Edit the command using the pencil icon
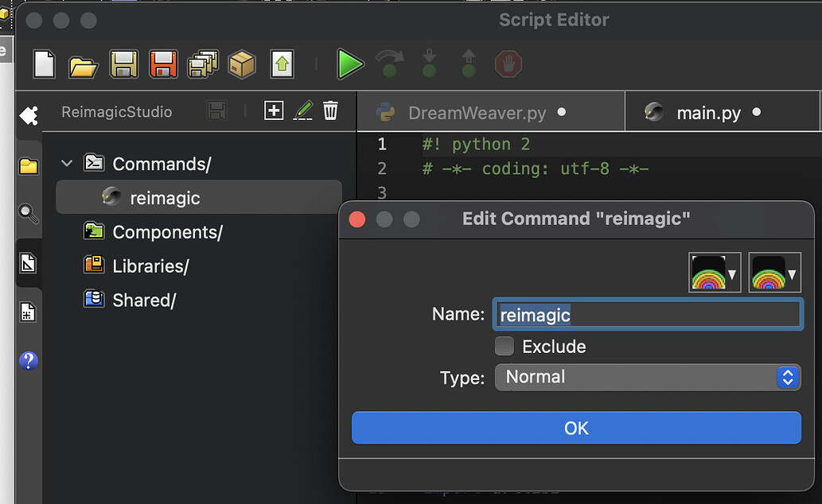Viewport: 822px width, 504px height. pyautogui.click(x=303, y=110)
